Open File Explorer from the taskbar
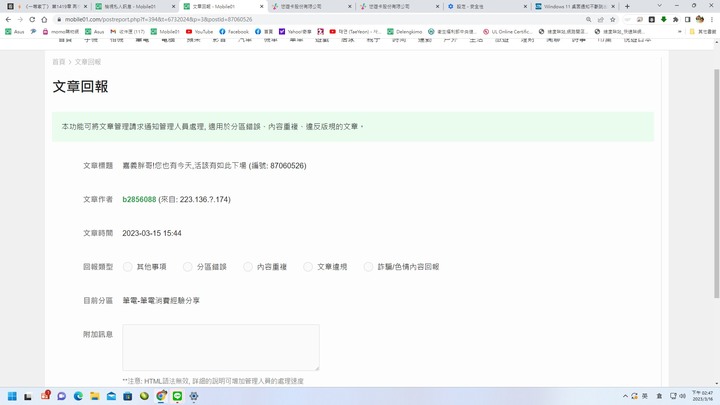Viewport: 720px width, 405px height. point(95,396)
